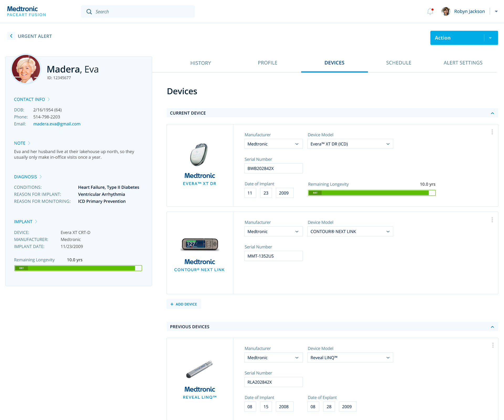Open Manufacturer dropdown for Contour Next Link
The height and width of the screenshot is (420, 504).
[x=273, y=232]
